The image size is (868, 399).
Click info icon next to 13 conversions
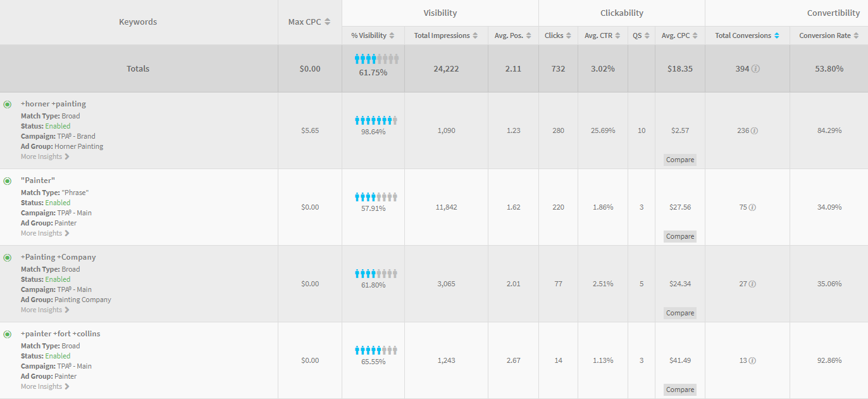753,361
